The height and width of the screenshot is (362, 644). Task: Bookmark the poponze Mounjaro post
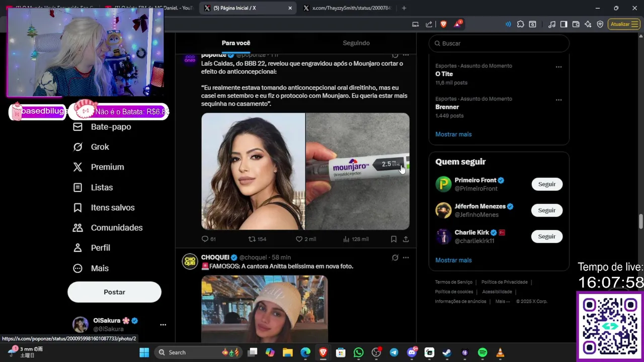(x=393, y=239)
